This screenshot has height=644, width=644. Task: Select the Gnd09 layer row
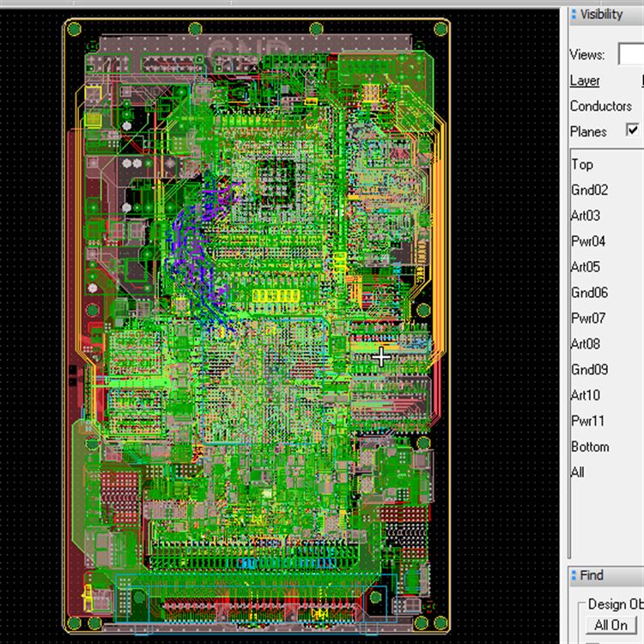(x=589, y=370)
